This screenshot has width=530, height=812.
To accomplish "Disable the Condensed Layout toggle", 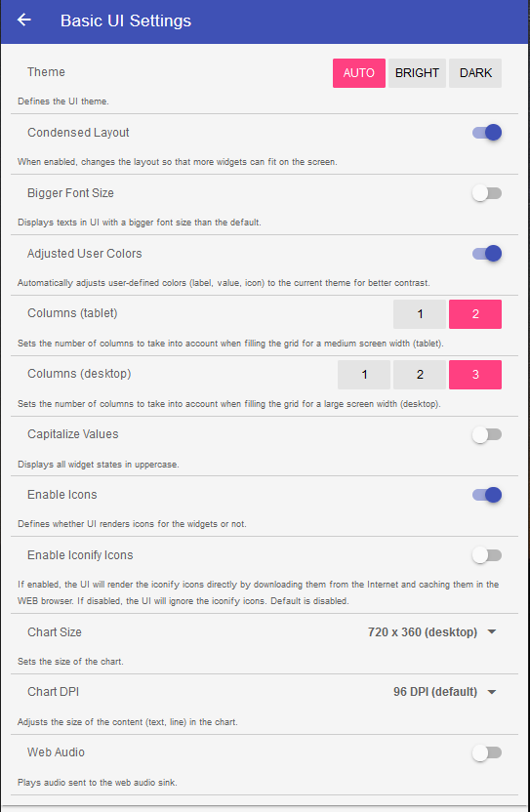I will (x=487, y=133).
